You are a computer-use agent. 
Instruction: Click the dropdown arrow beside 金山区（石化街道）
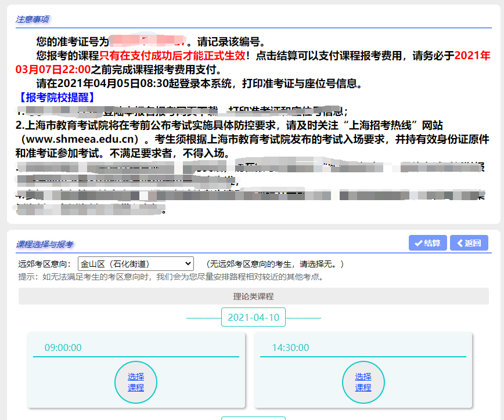pos(188,263)
